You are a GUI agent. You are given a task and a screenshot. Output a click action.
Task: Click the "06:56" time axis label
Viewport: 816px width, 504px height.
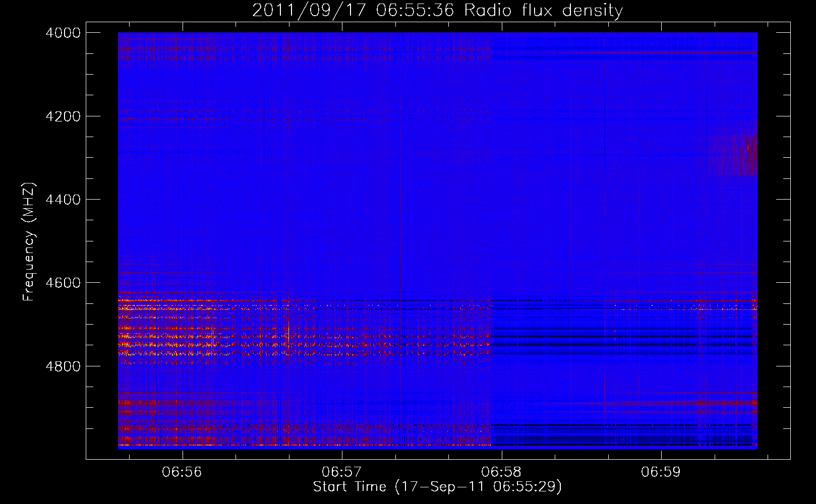click(182, 472)
